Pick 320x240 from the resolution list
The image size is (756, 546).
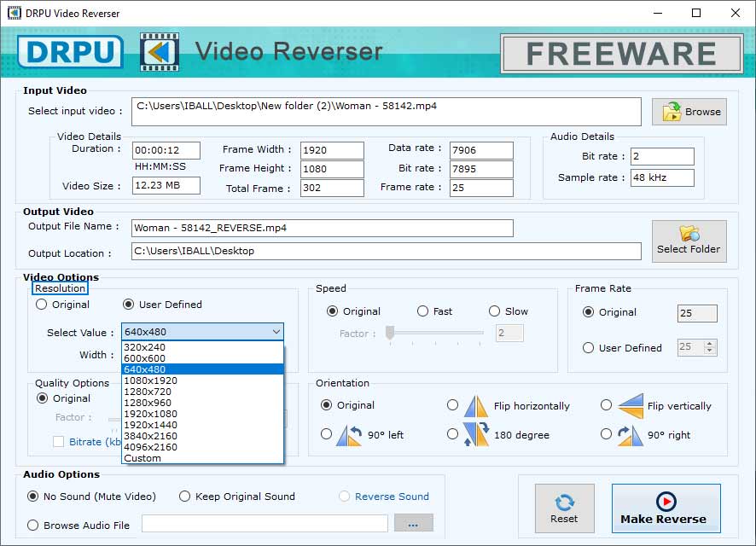tap(202, 347)
